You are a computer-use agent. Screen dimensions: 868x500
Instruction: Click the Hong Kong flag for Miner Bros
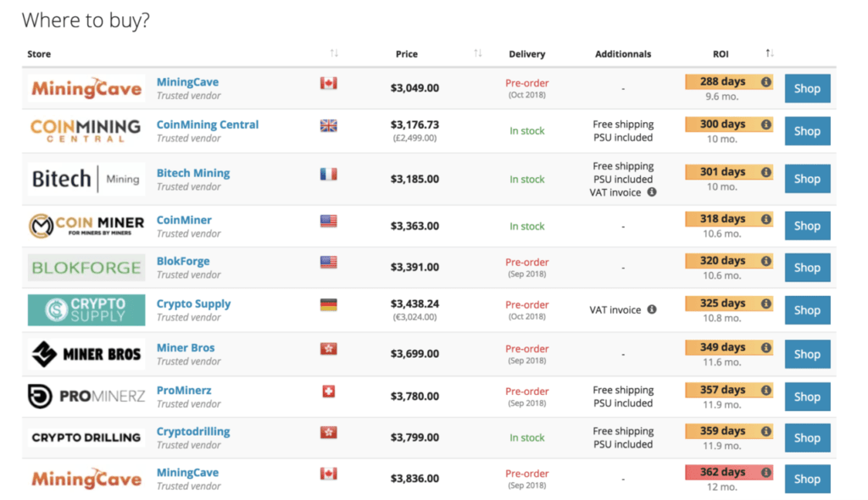pyautogui.click(x=328, y=349)
